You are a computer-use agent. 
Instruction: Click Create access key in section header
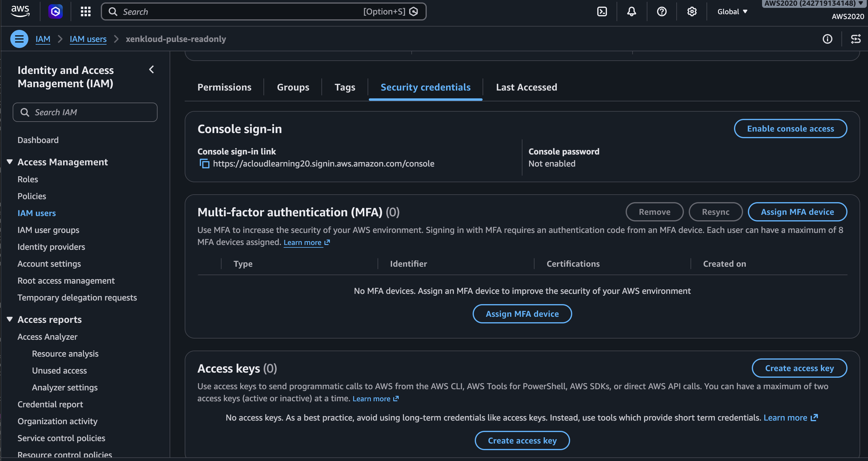pos(799,368)
